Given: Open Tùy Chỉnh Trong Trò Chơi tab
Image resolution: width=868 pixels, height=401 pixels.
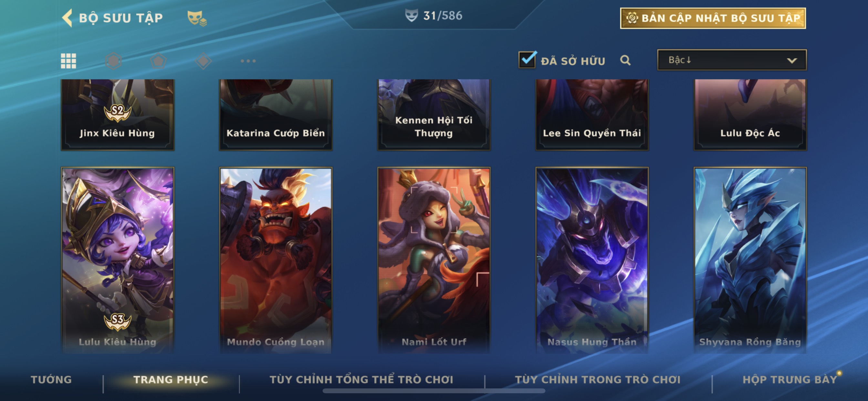Looking at the screenshot, I should coord(598,379).
